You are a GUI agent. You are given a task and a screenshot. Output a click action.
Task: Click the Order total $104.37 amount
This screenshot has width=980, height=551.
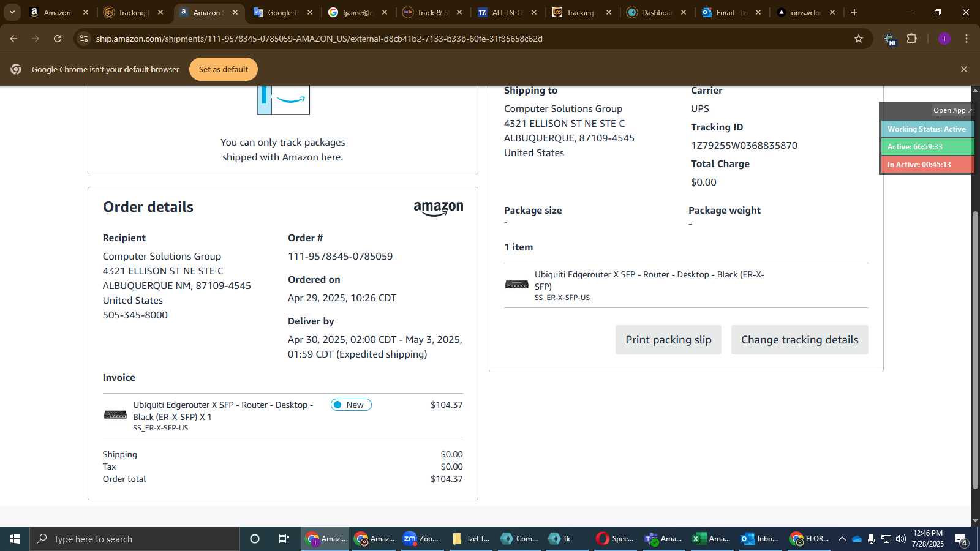447,479
